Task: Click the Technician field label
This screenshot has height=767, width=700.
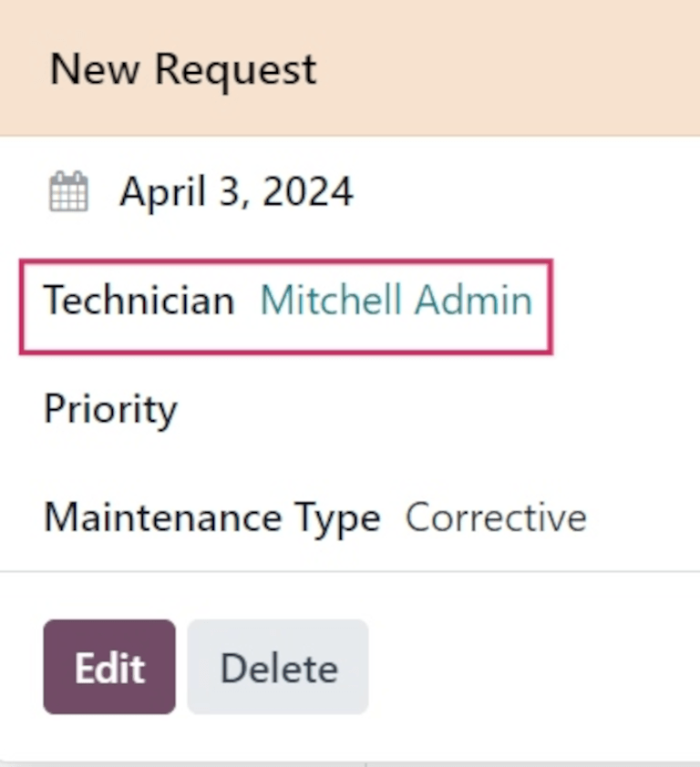Action: pyautogui.click(x=138, y=301)
